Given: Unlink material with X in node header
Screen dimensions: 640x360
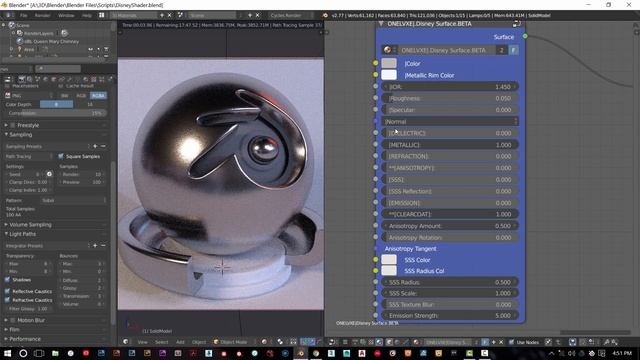Looking at the screenshot, I should tap(501, 342).
